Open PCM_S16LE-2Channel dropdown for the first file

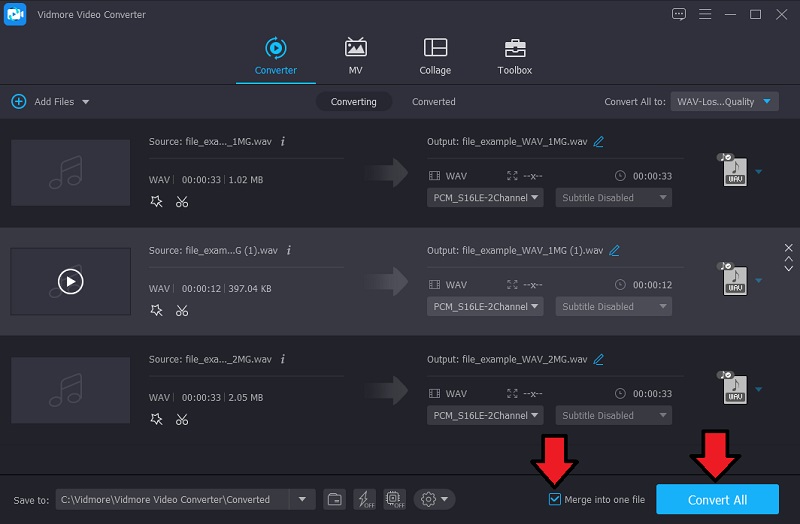(x=484, y=198)
